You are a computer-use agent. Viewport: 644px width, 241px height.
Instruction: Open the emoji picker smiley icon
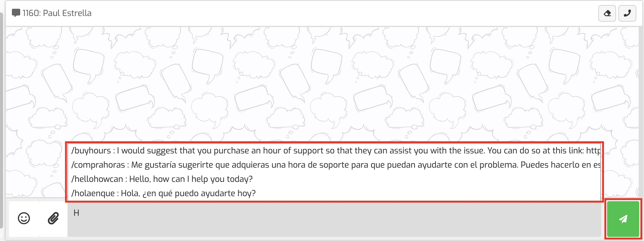pos(24,218)
